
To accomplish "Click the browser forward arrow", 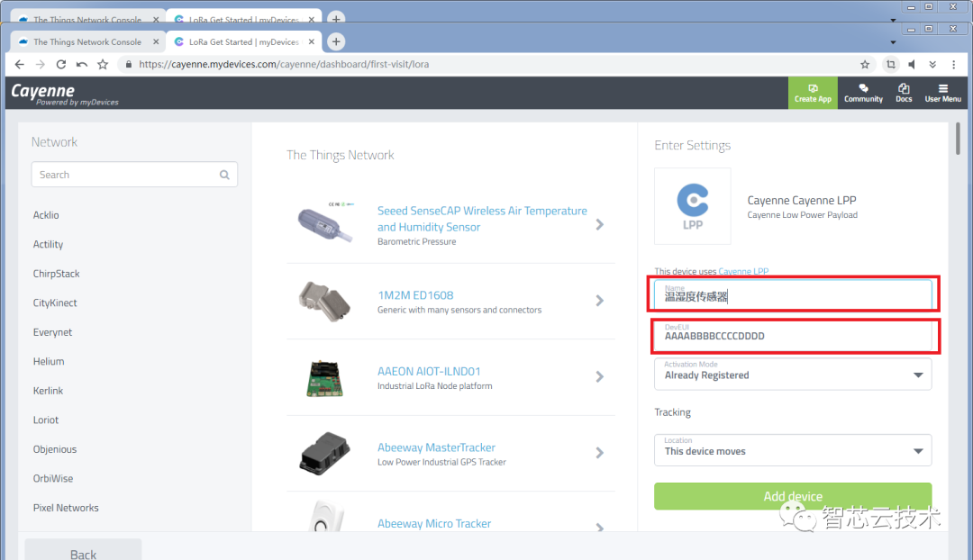I will [41, 65].
